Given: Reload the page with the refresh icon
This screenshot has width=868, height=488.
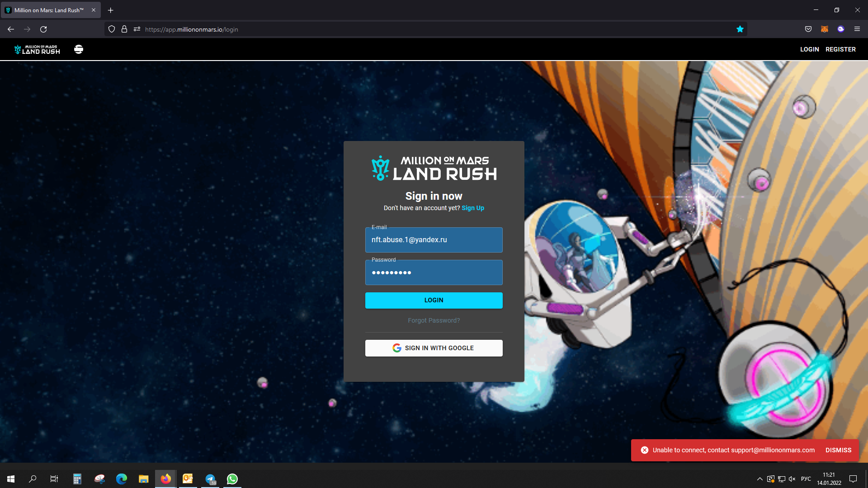Looking at the screenshot, I should click(x=43, y=29).
